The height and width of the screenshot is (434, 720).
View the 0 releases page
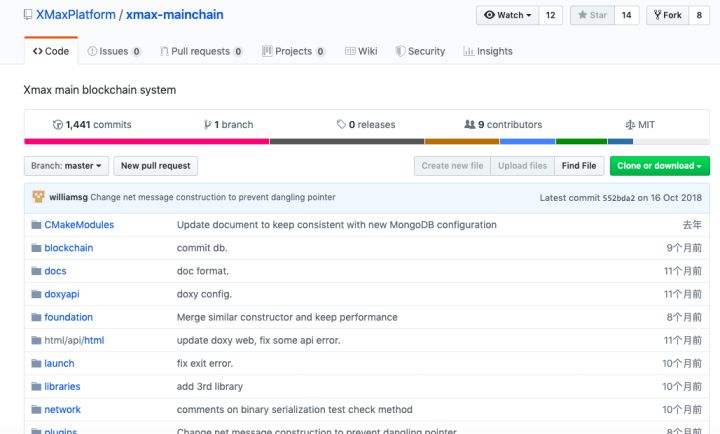(x=366, y=124)
